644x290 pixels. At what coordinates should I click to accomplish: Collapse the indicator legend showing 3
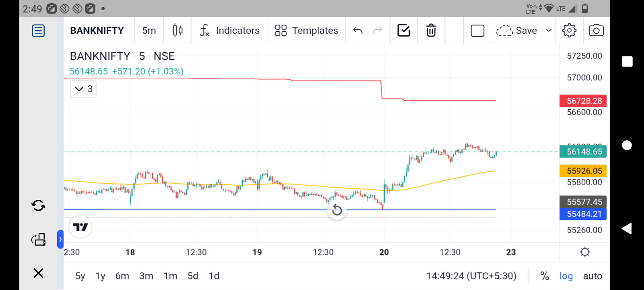click(83, 89)
